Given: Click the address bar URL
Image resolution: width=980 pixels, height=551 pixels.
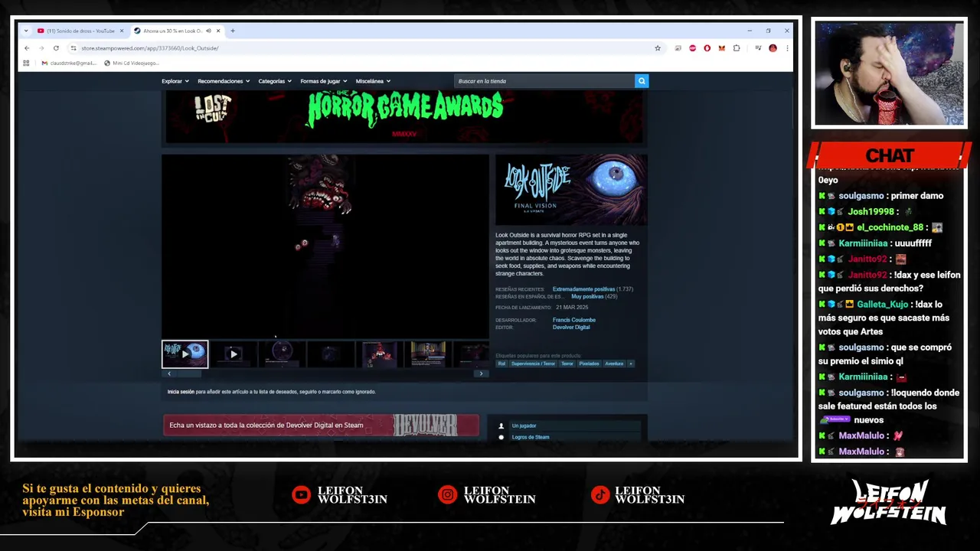Looking at the screenshot, I should coord(150,48).
